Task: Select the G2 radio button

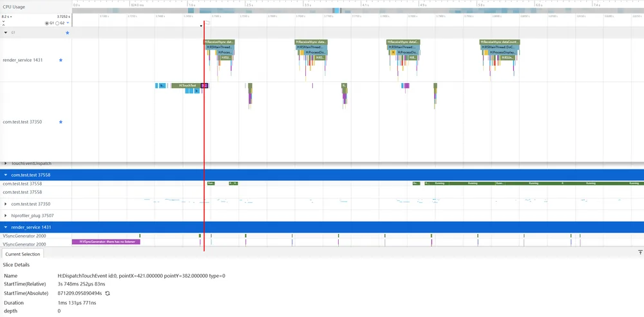Action: (x=57, y=23)
